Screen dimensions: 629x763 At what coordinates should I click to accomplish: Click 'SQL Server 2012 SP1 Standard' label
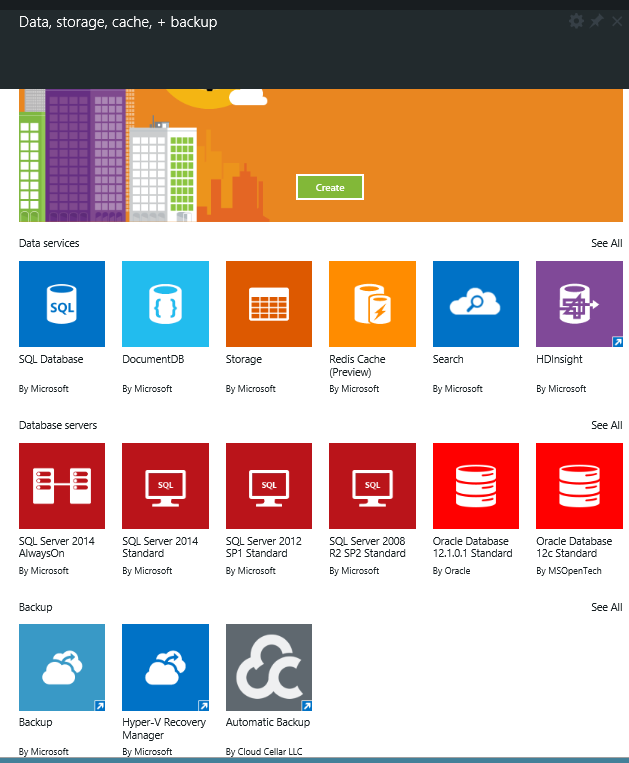(x=264, y=547)
